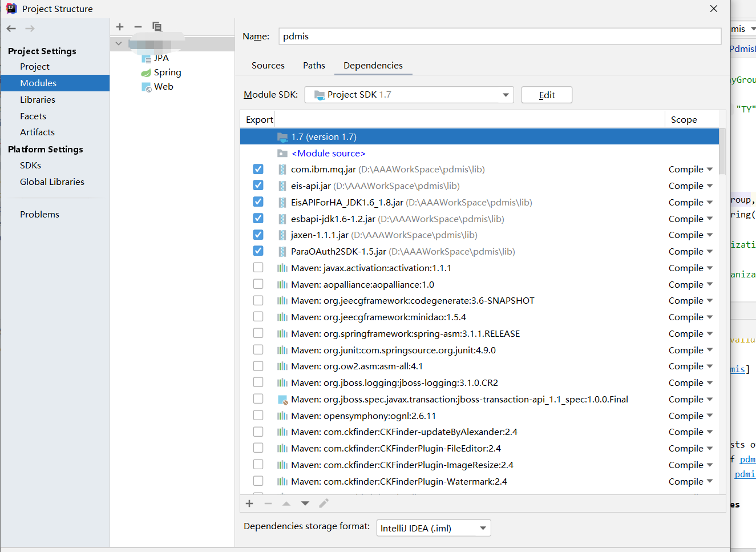
Task: Show the Problems section
Action: click(39, 215)
